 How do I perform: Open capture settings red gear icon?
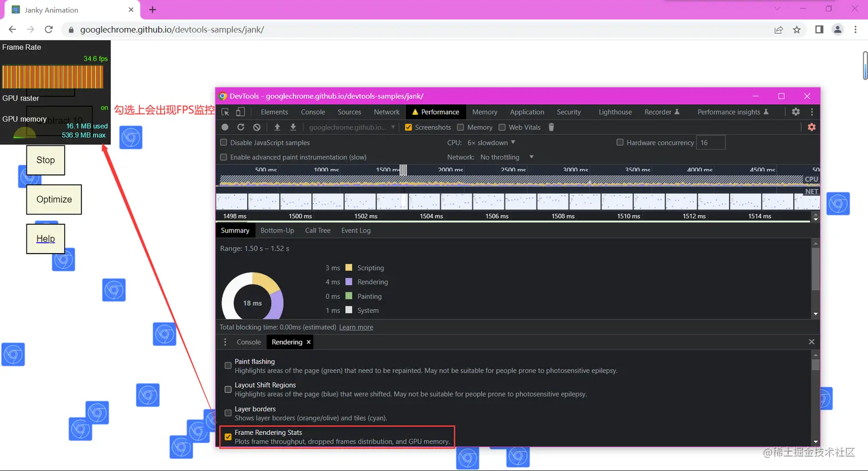pos(812,127)
